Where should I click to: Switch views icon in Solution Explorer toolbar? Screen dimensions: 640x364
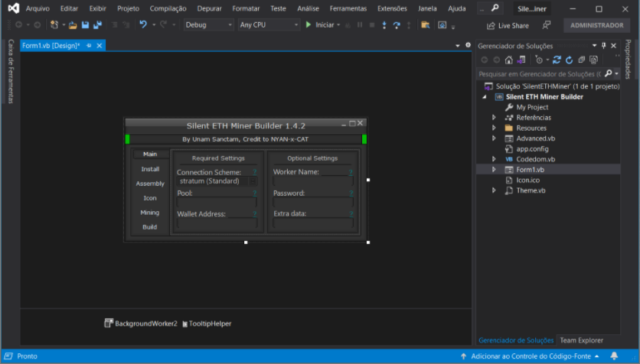coord(521,60)
